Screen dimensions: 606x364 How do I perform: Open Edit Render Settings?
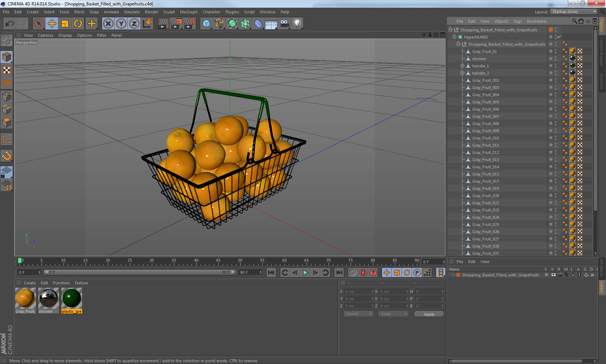click(x=190, y=24)
